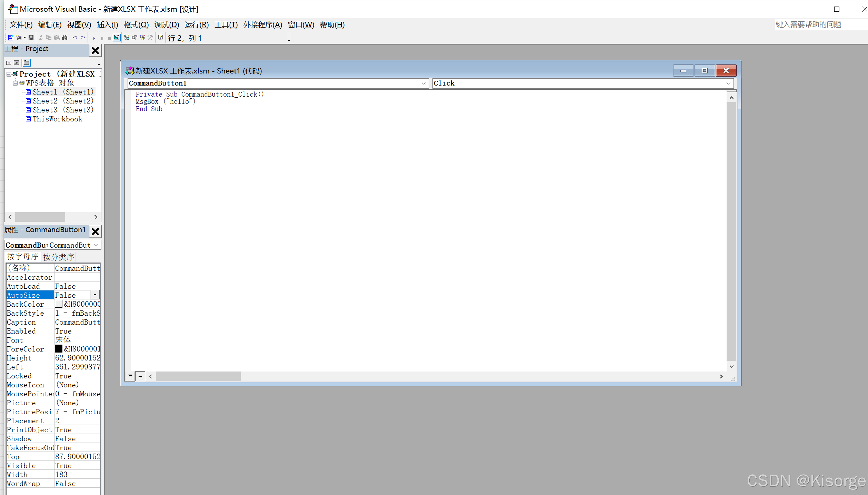Collapse the WPS表格 对象 folder node
Screen dimensions: 868x495
(15, 83)
